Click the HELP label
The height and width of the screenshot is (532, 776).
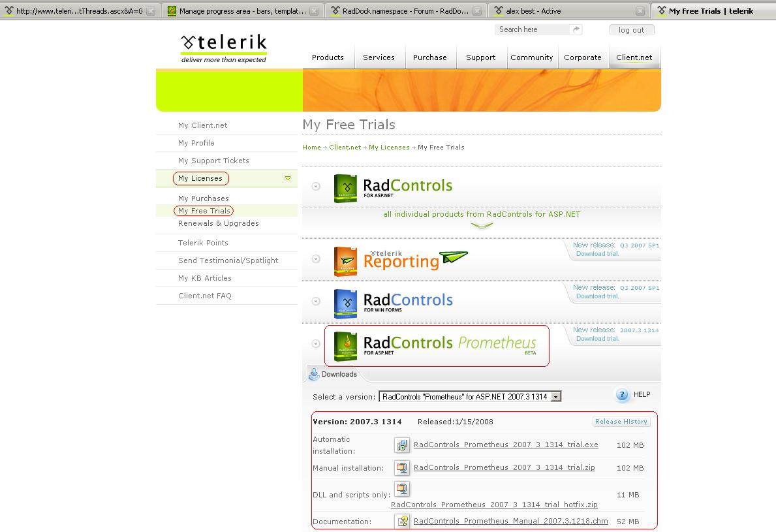pyautogui.click(x=642, y=394)
